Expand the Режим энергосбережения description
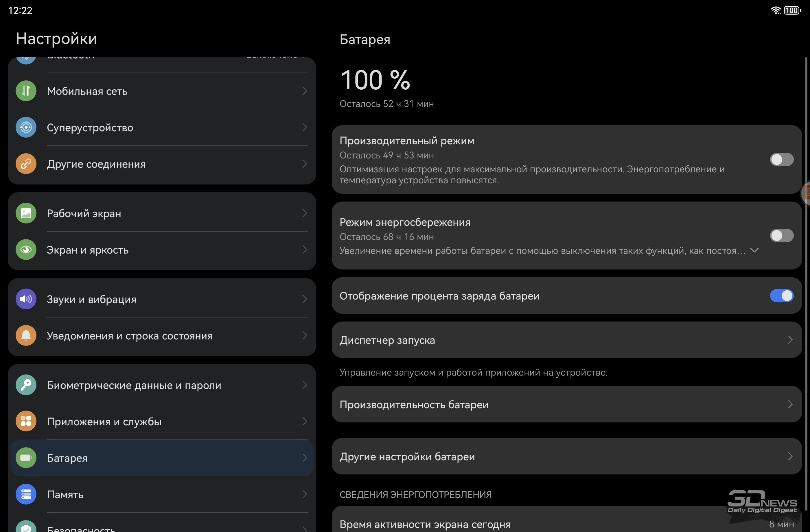Viewport: 810px width, 532px height. click(754, 250)
